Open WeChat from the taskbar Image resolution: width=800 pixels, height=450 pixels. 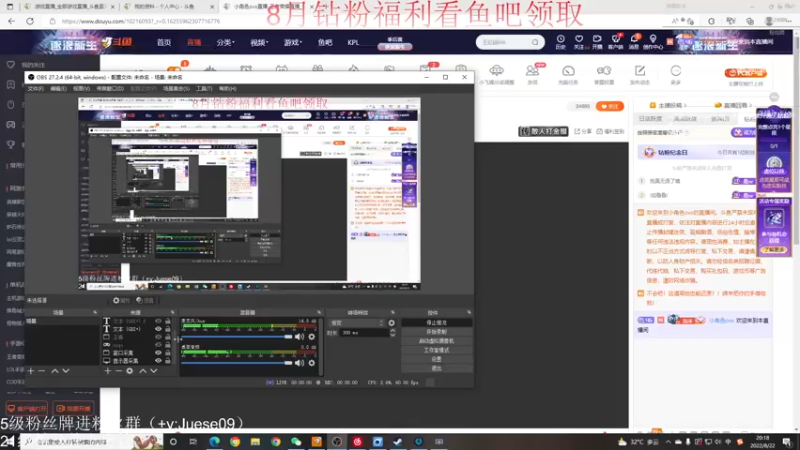click(296, 442)
